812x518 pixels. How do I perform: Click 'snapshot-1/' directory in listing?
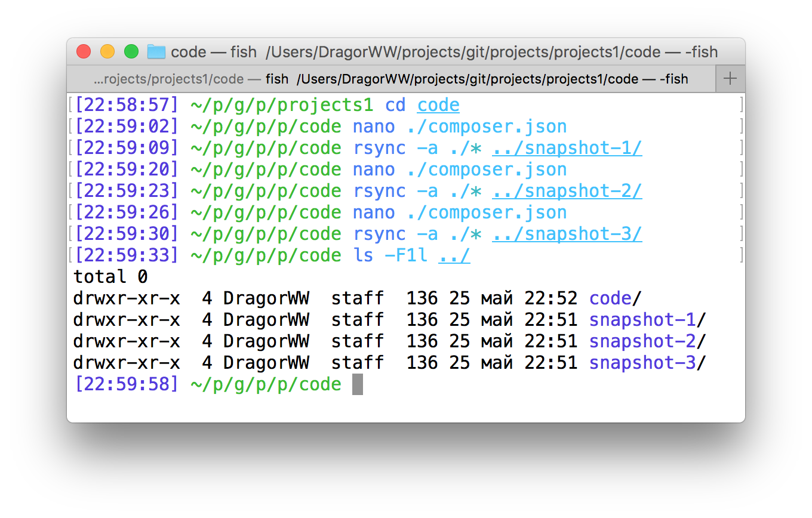(648, 320)
